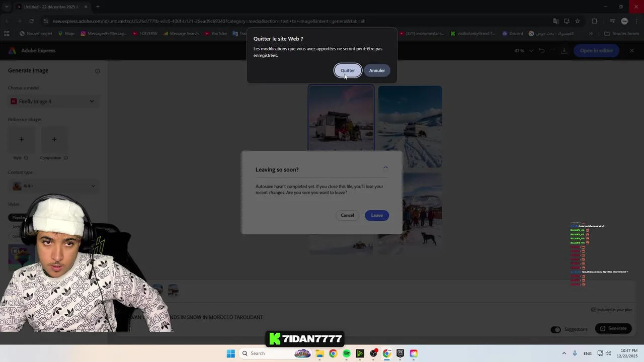Viewport: 644px width, 362px height.
Task: Toggle the Suggestions switch
Action: pyautogui.click(x=555, y=329)
